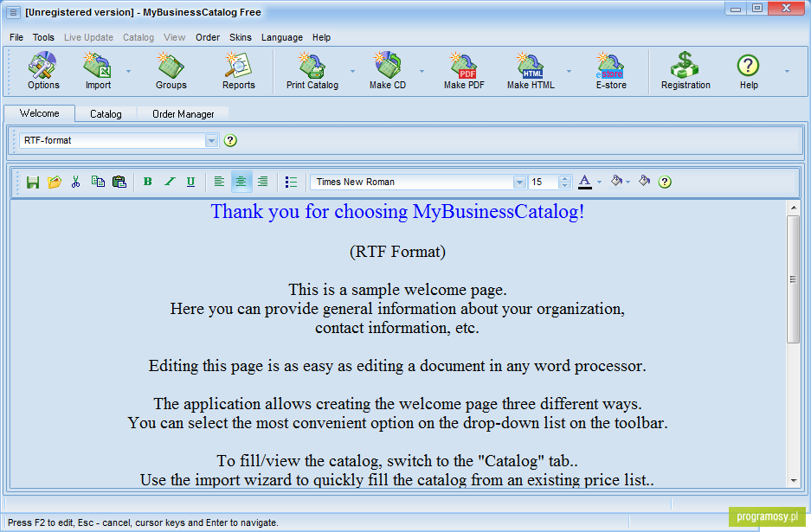Viewport: 811px width, 532px height.
Task: Select the Welcome tab
Action: [39, 113]
